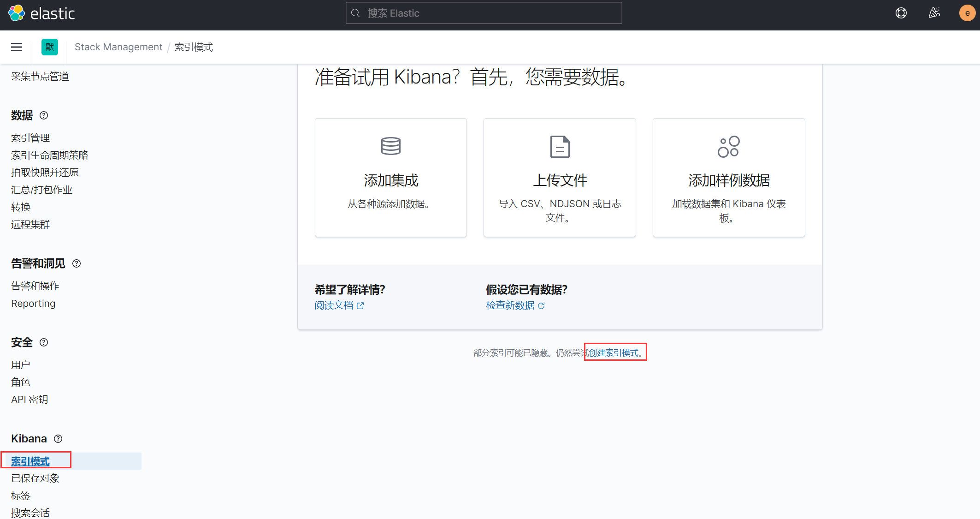Open 已保存对象 in sidebar

[x=35, y=478]
